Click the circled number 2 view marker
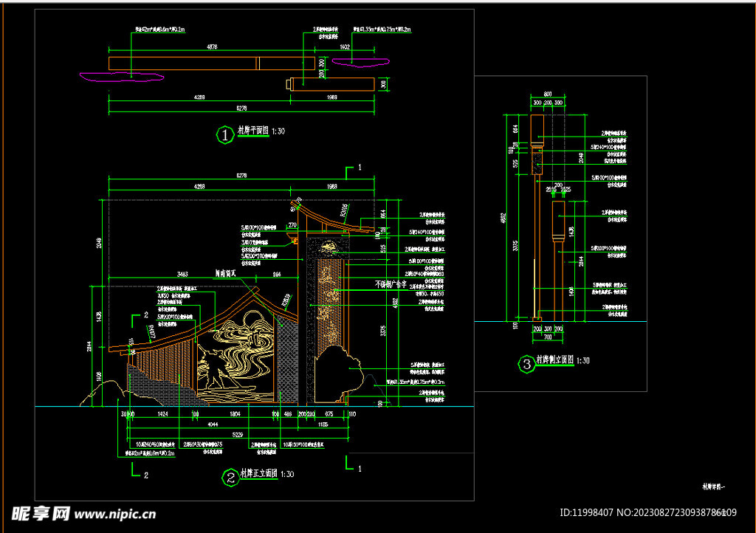Viewport: 756px width, 533px height. [230, 476]
